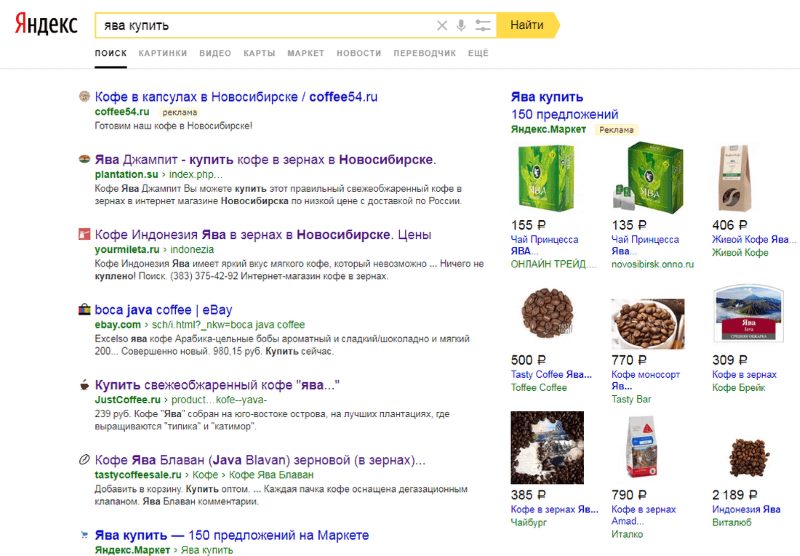Open sidebar heading 'Ява купить'

coord(547,96)
